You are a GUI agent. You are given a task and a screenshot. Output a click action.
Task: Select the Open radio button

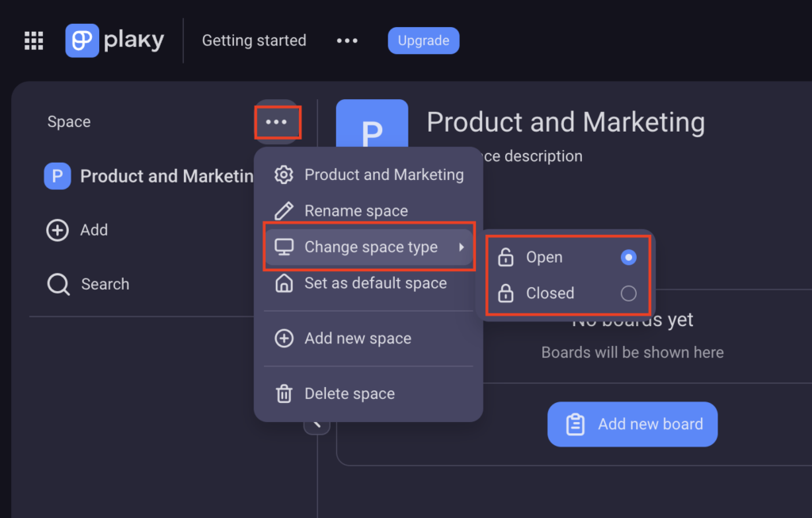[x=629, y=257]
